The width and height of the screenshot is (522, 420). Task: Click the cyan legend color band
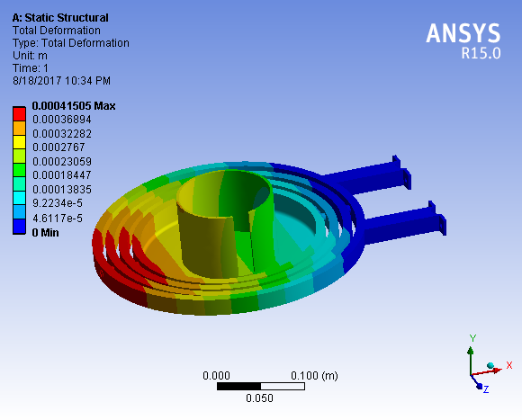[x=19, y=198]
